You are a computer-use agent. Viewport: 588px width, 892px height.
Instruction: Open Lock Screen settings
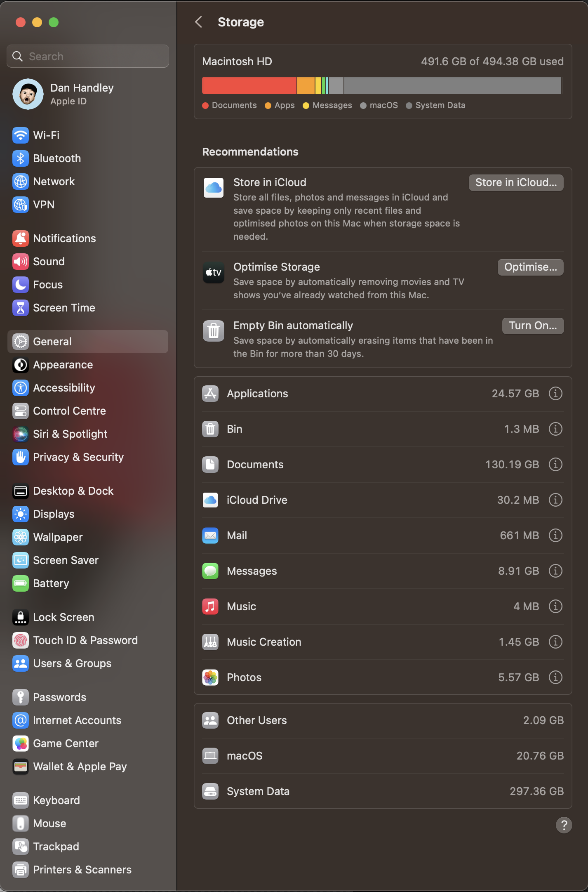coord(88,617)
